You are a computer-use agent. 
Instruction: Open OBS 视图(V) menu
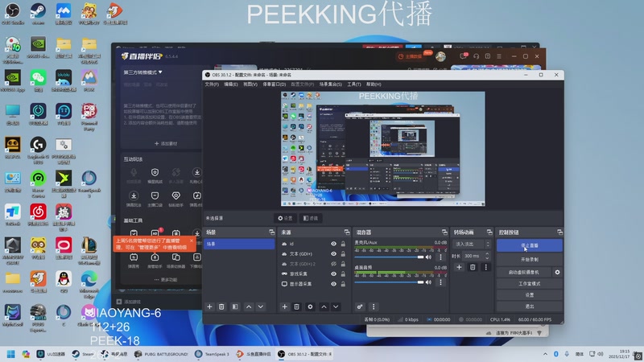250,84
